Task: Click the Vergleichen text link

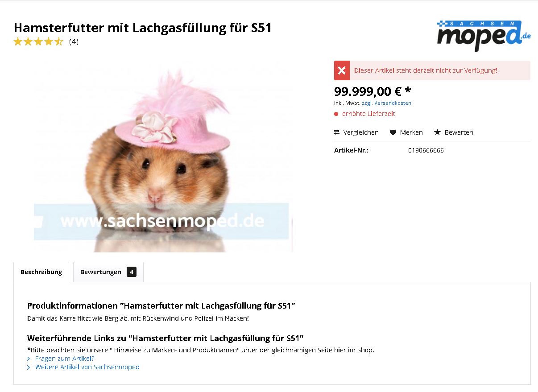Action: coord(361,132)
